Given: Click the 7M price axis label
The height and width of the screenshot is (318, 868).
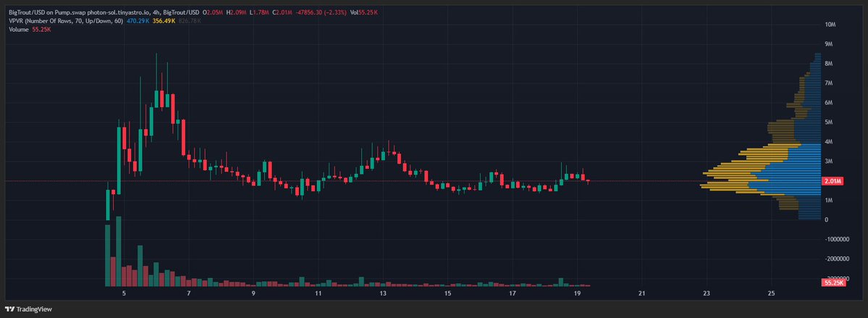Looking at the screenshot, I should coord(829,83).
